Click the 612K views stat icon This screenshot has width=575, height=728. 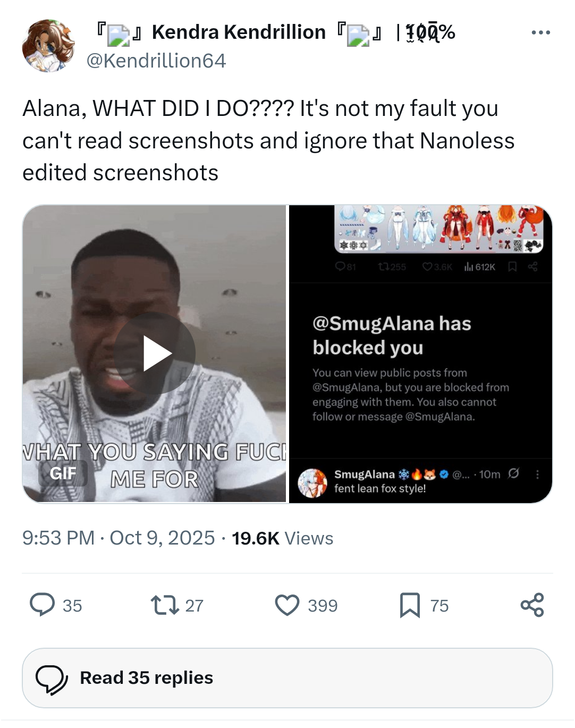(468, 267)
